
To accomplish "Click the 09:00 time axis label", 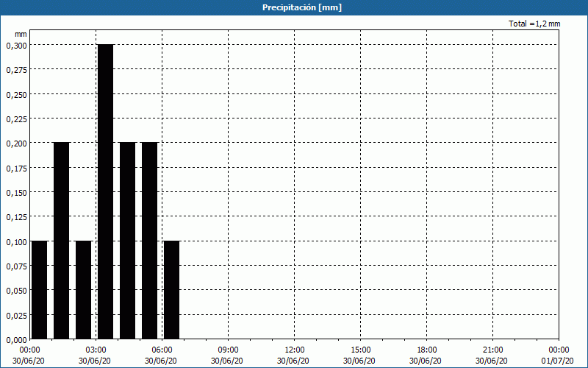I will [228, 350].
